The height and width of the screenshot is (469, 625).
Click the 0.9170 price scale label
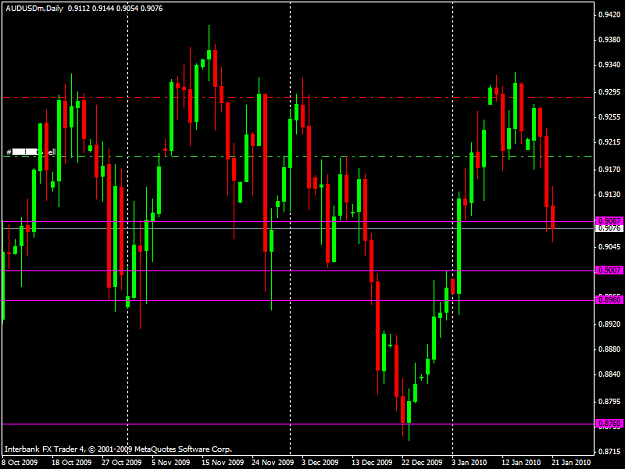609,169
